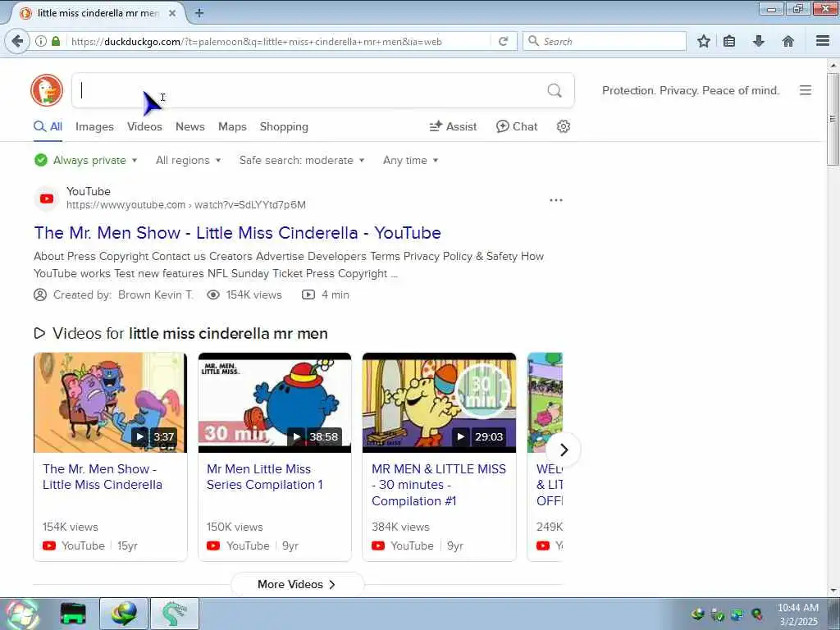This screenshot has width=840, height=630.
Task: Open the youtube.com watch URL link
Action: click(186, 204)
